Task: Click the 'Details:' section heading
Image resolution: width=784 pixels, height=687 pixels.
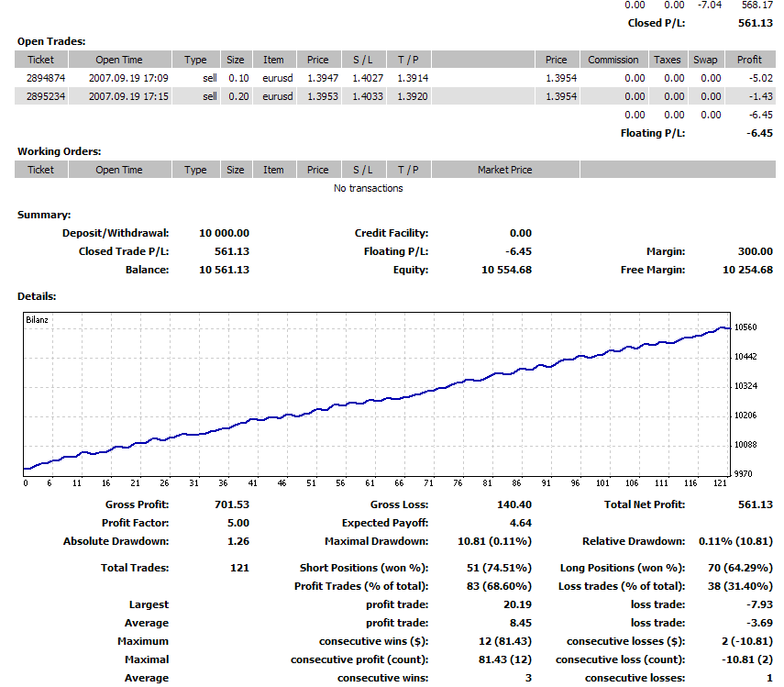Action: (x=37, y=296)
